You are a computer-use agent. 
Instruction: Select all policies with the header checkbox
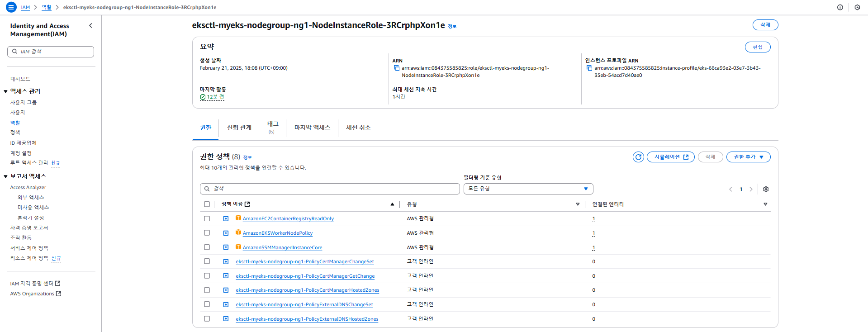(207, 204)
